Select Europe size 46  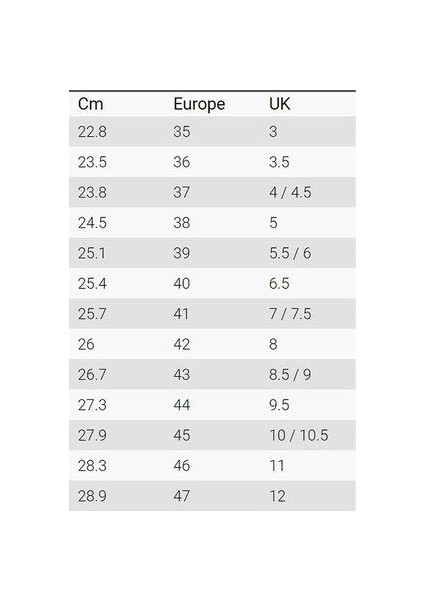click(182, 466)
